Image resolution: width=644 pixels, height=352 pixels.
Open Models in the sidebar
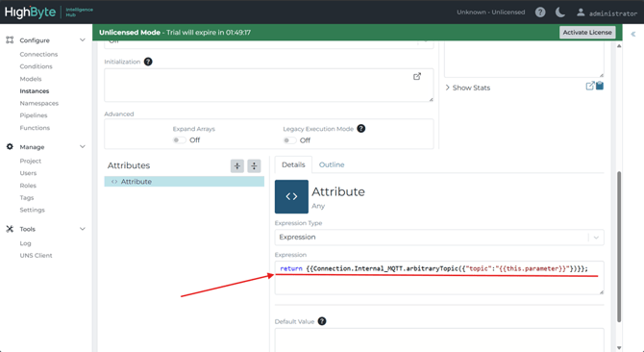[x=31, y=79]
